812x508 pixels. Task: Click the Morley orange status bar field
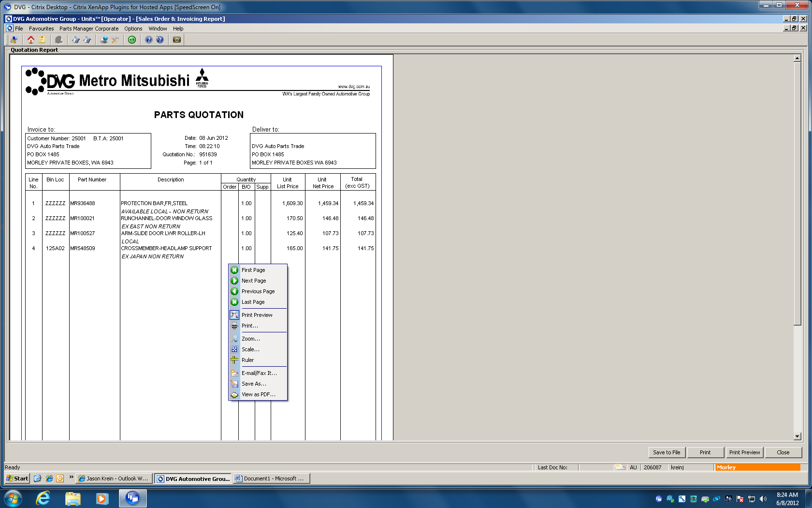(757, 467)
